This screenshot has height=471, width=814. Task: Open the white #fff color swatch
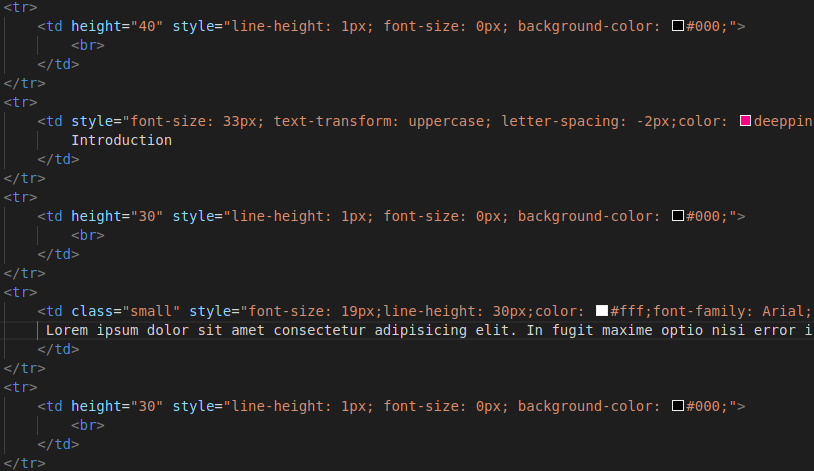pyautogui.click(x=602, y=311)
